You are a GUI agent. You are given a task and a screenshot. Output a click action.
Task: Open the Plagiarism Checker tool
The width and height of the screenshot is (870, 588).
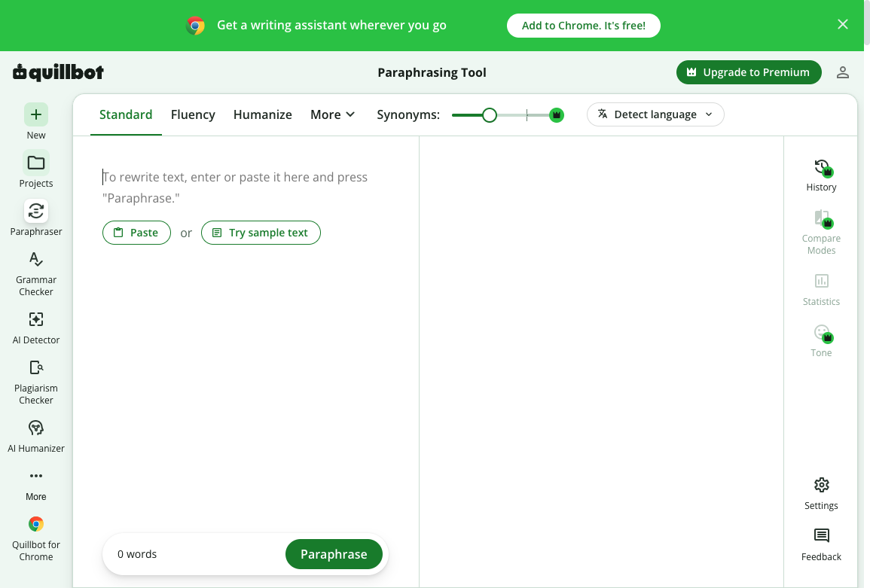point(36,382)
